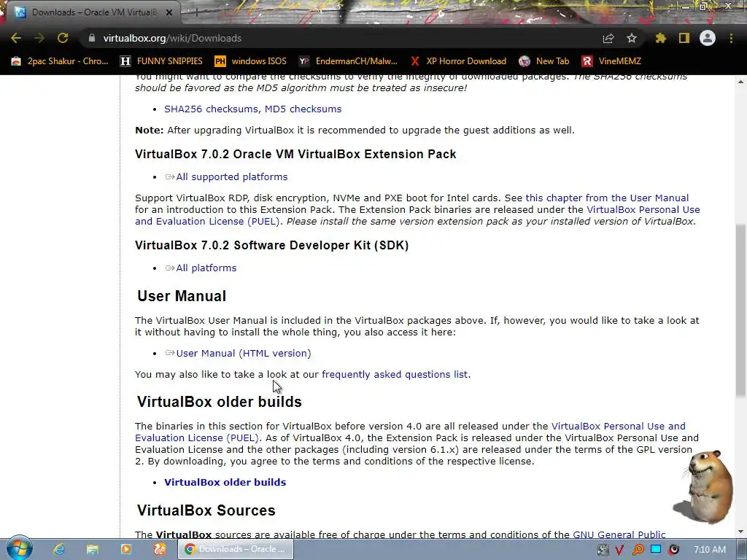The image size is (747, 560).
Task: Open the PUEL license link under older builds
Action: pos(618,426)
